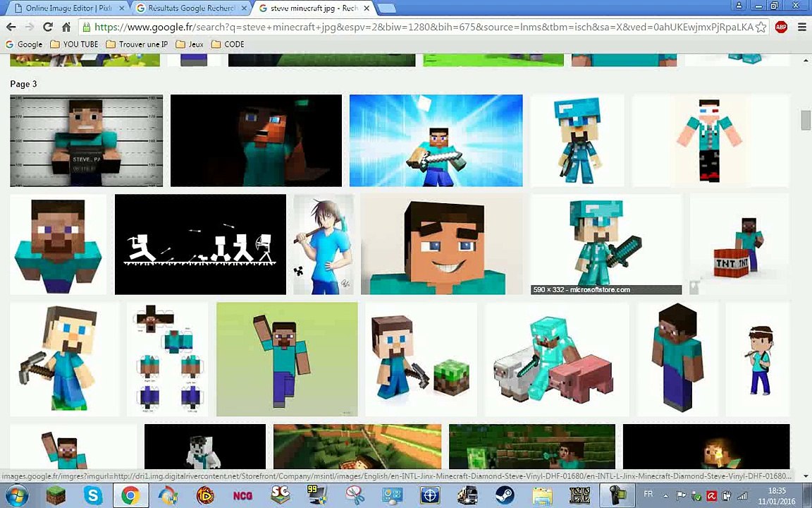Open Steve papercraft template image
Screen dimensions: 812x508
click(167, 359)
